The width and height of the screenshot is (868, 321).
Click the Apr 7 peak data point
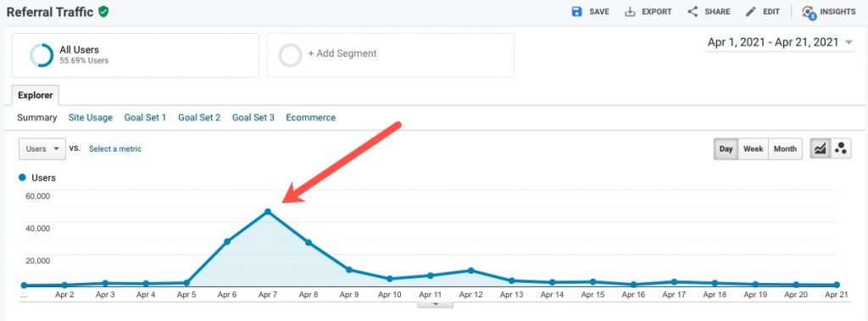268,212
